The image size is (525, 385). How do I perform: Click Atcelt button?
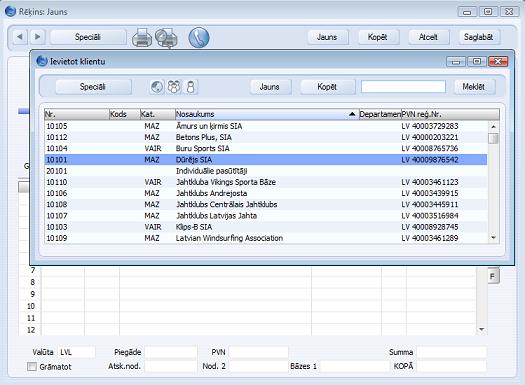click(x=428, y=37)
